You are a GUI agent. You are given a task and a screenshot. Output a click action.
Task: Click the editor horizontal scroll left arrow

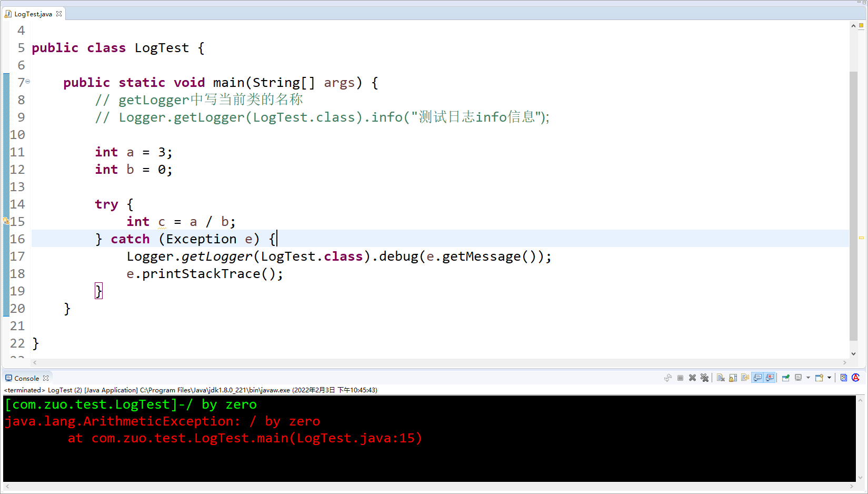coord(35,362)
